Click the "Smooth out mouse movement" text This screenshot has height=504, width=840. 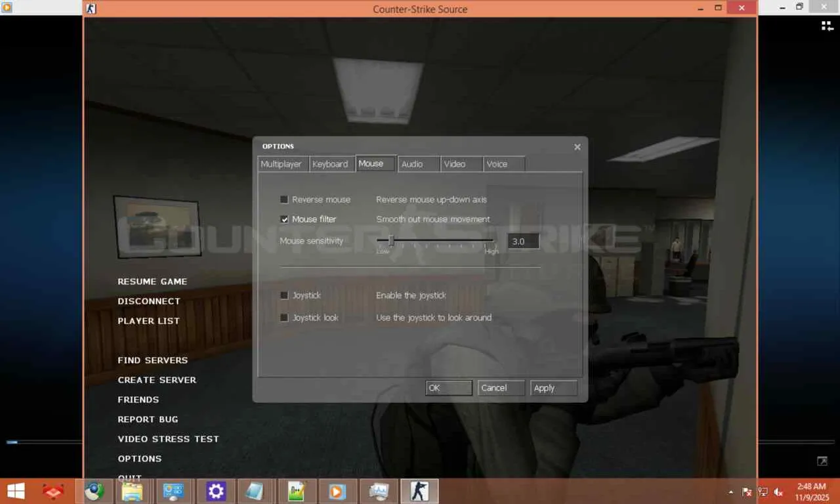[433, 219]
